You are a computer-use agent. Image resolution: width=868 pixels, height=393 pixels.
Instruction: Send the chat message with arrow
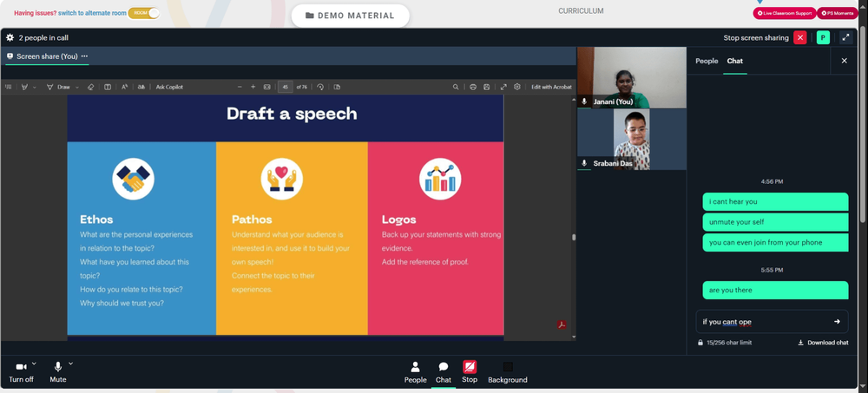(x=837, y=322)
